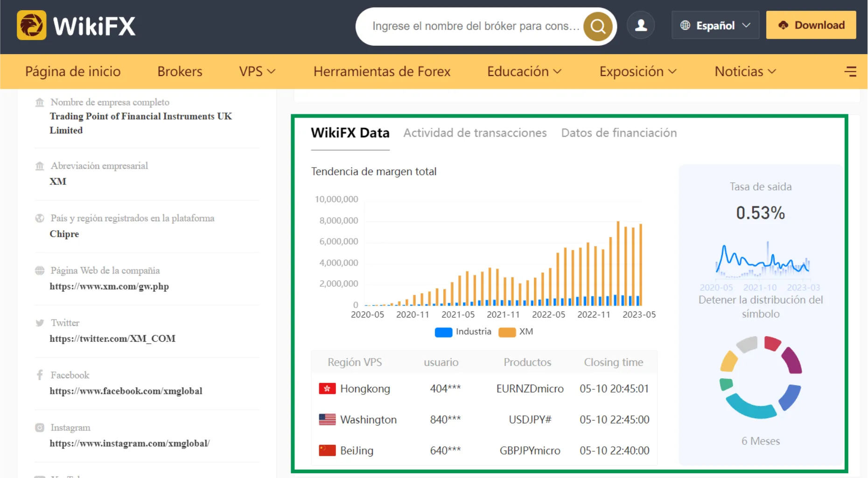Click the search magnifier button
The height and width of the screenshot is (478, 868).
click(598, 26)
